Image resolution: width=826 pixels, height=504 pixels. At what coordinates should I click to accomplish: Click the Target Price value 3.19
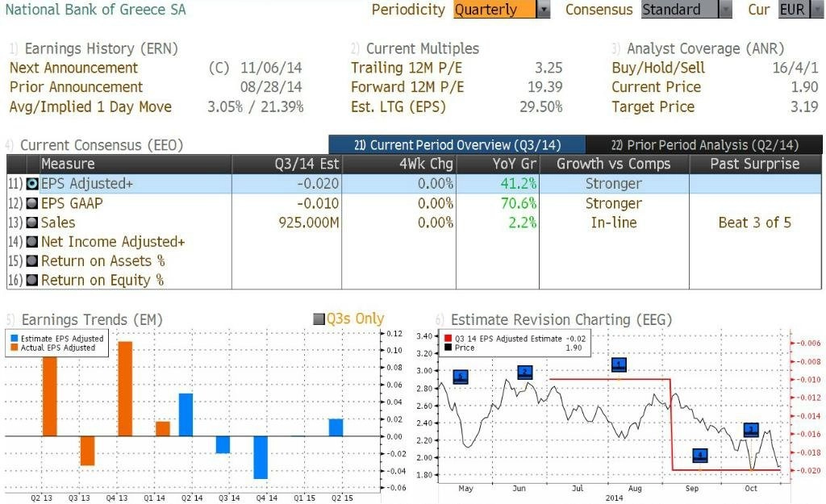pyautogui.click(x=804, y=107)
